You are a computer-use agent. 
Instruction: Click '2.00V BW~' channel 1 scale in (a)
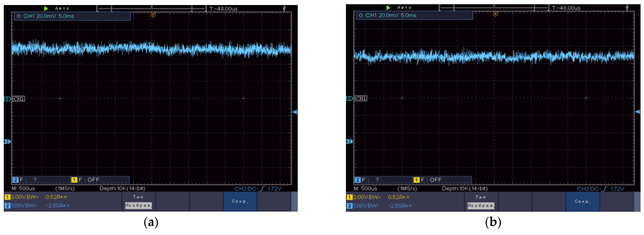[25, 197]
